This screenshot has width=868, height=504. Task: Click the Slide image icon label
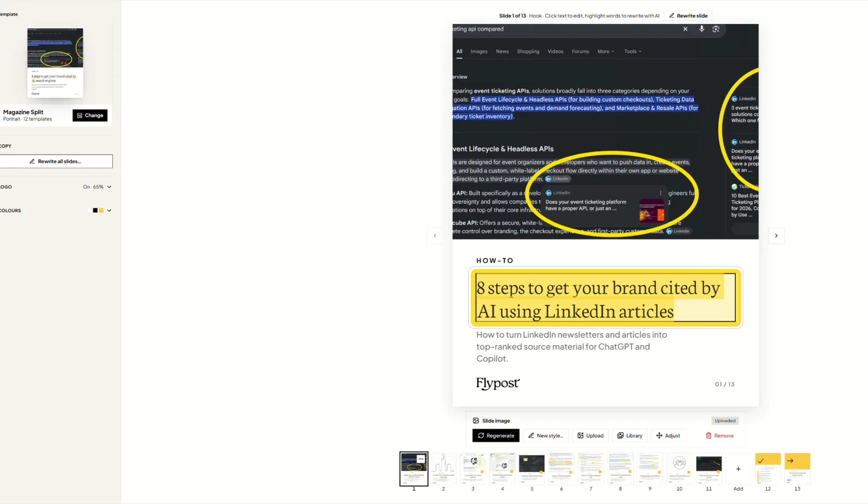tap(491, 420)
